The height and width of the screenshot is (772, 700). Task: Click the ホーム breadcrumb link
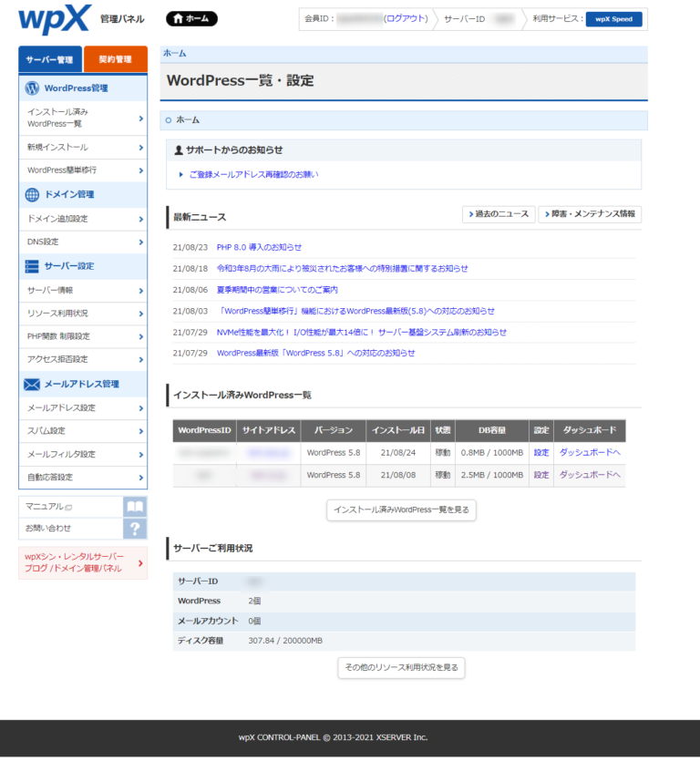tap(174, 53)
